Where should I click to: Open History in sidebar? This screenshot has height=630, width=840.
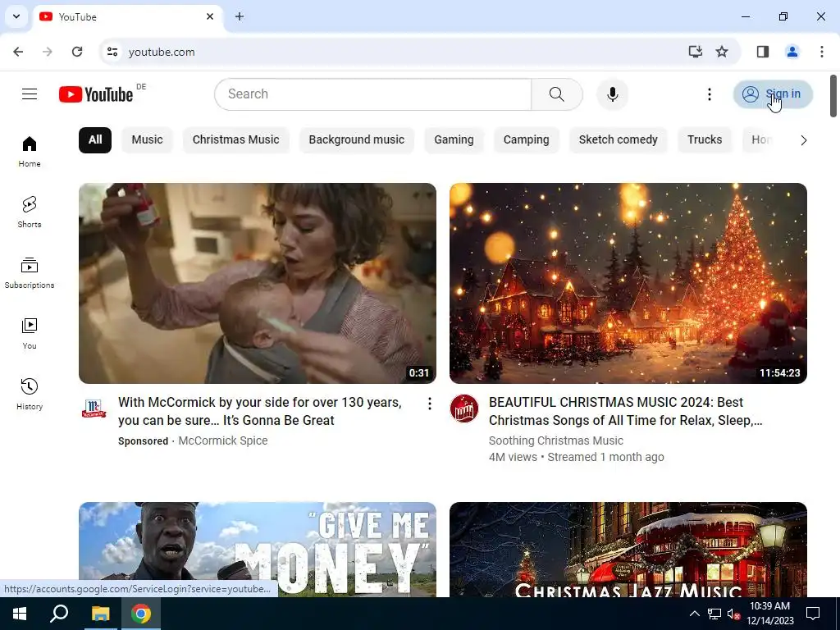pos(30,394)
